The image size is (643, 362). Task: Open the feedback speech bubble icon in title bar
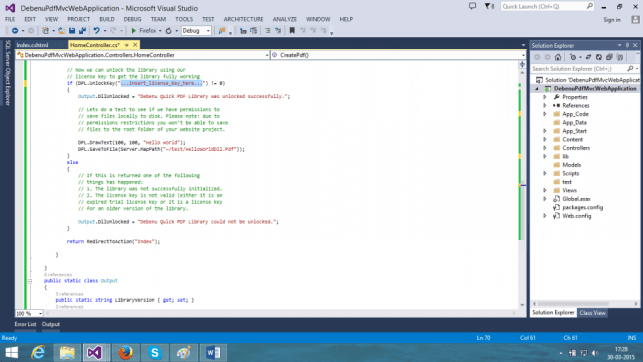coord(472,6)
